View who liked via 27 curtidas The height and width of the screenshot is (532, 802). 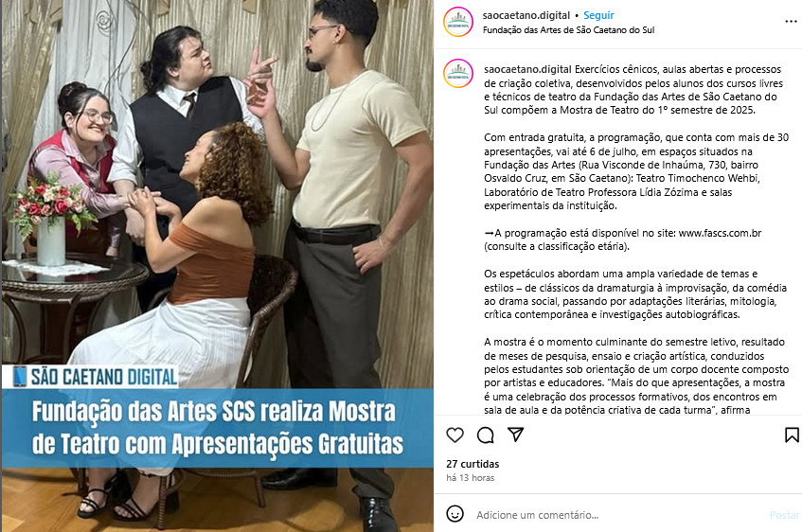(x=472, y=464)
